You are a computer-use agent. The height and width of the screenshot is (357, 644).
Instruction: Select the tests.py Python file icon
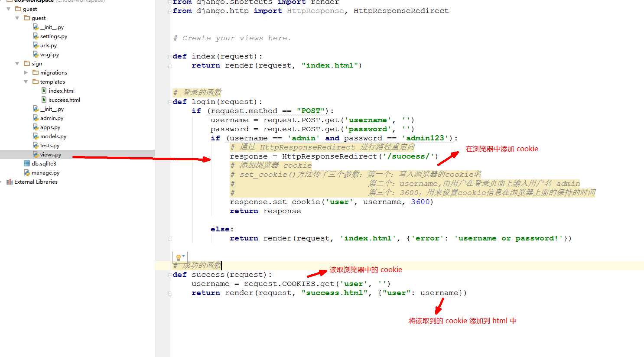(x=36, y=146)
